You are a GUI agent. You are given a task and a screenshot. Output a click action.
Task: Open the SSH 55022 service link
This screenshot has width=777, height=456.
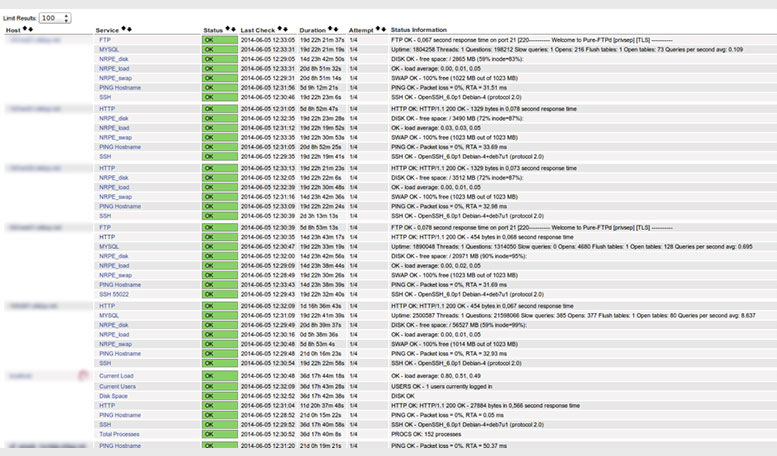(x=113, y=294)
